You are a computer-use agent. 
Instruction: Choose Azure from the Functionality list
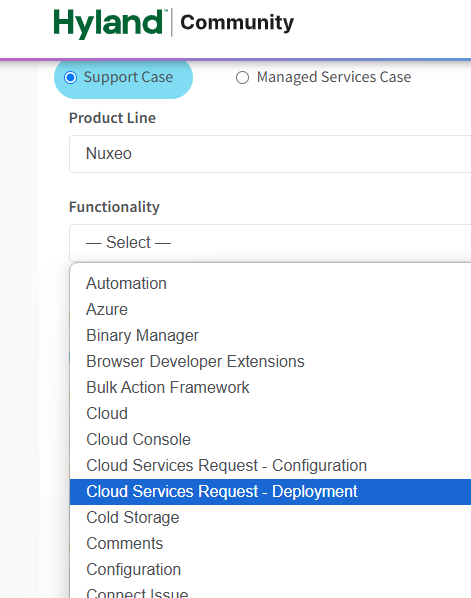click(270, 309)
